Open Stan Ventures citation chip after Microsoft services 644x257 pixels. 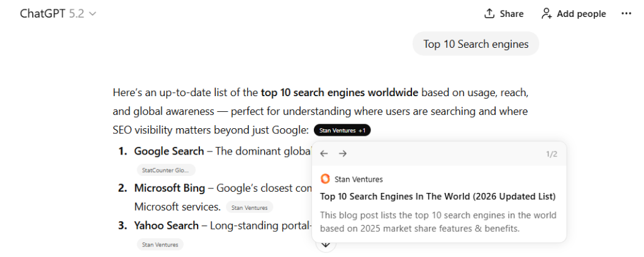point(250,207)
